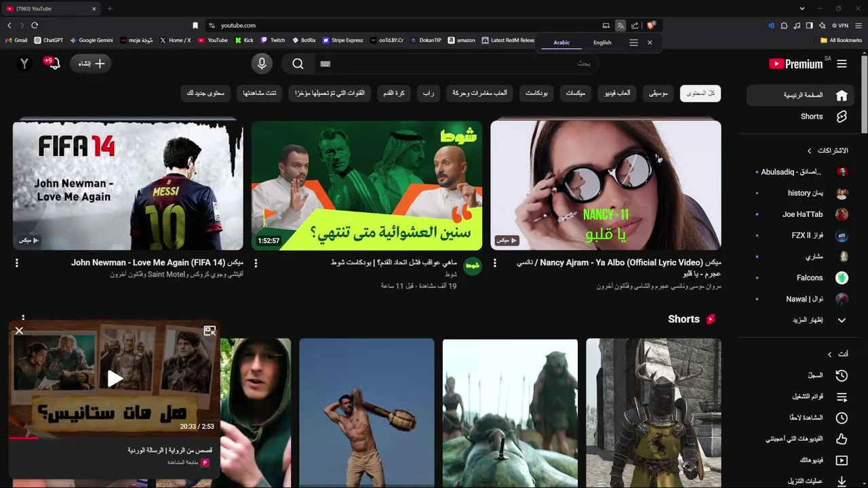This screenshot has width=868, height=488.
Task: Open History (السجل) in sidebar
Action: [x=801, y=375]
